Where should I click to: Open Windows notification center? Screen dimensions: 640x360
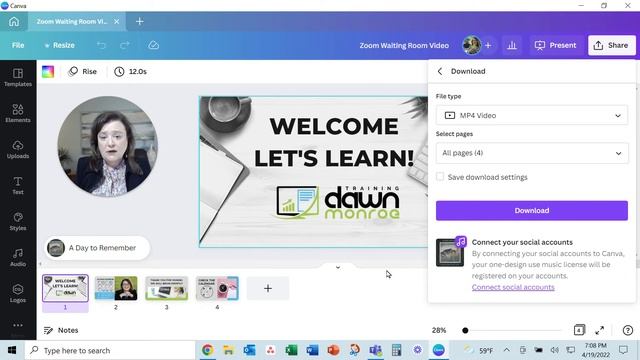623,350
